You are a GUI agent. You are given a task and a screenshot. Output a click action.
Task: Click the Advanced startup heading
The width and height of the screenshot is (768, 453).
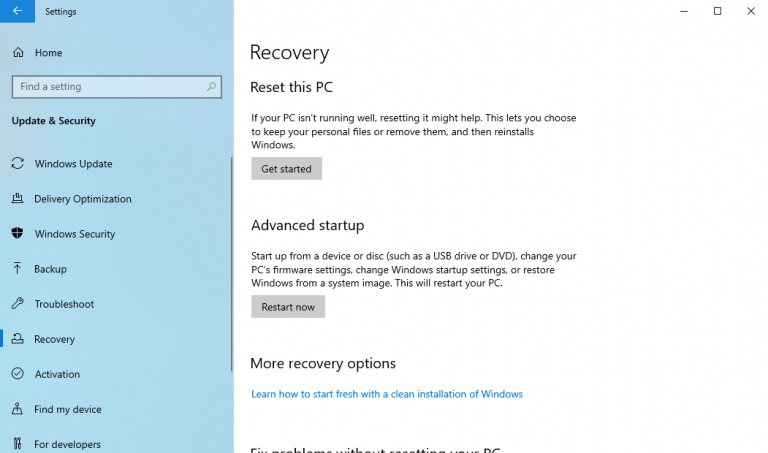(308, 225)
